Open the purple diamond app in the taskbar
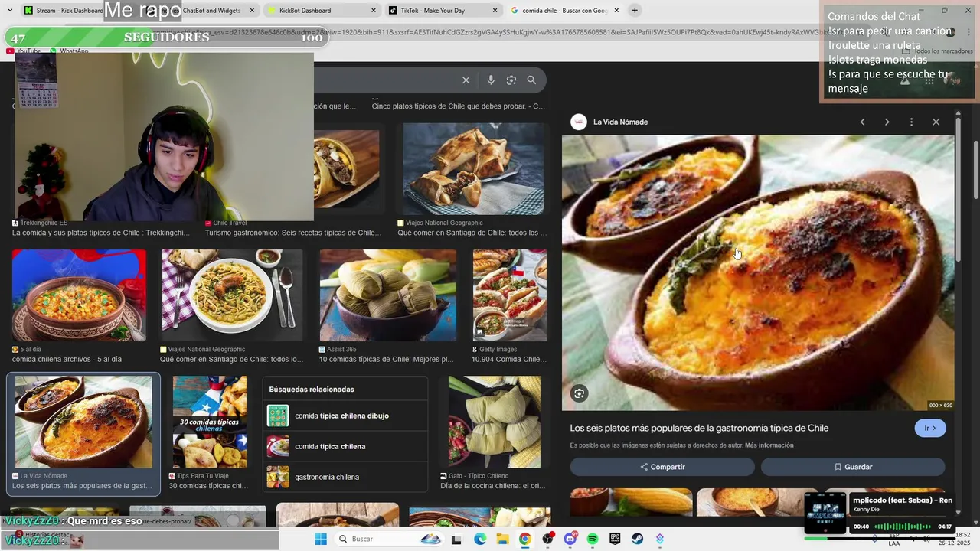The width and height of the screenshot is (980, 551). pos(660,540)
